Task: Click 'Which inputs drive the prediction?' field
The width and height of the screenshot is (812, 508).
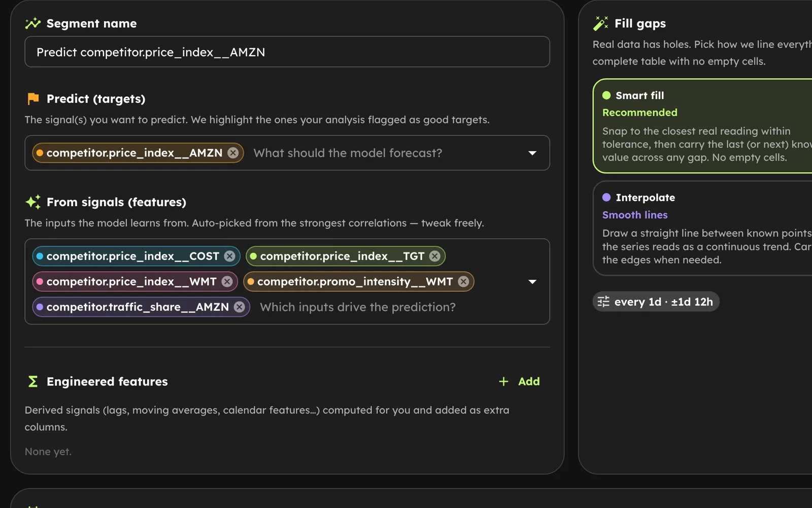Action: (358, 307)
